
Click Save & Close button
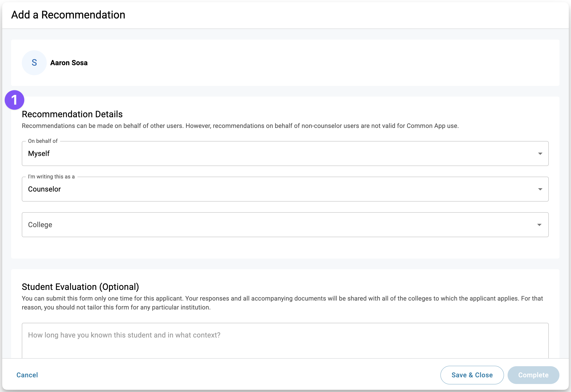point(472,375)
